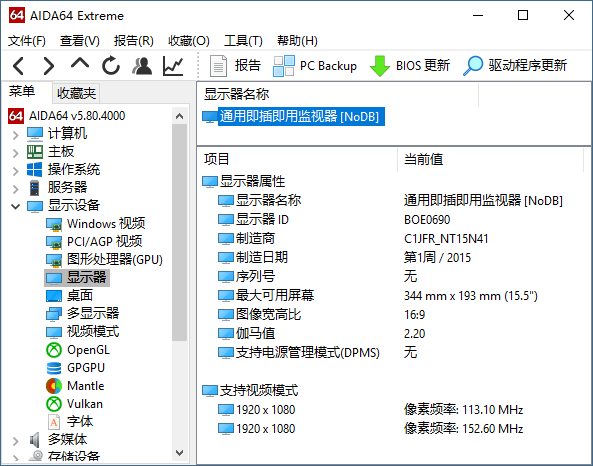593x466 pixels.
Task: Open the 帮助(H) menu
Action: coord(297,40)
